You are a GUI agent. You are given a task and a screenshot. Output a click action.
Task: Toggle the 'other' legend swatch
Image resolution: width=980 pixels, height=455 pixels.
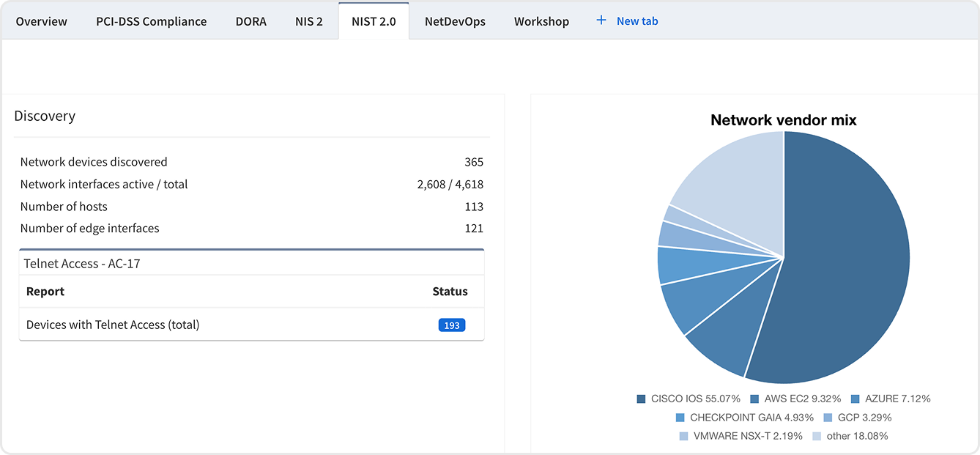coord(817,436)
